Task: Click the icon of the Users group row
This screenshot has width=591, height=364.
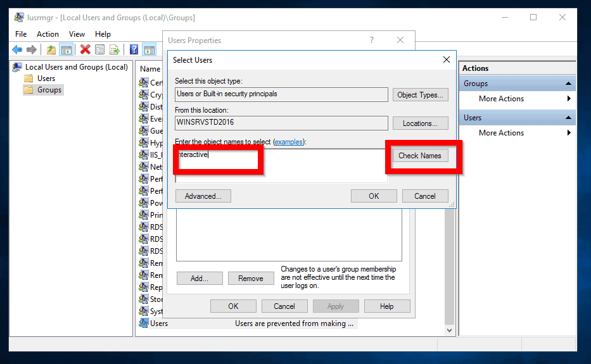Action: [x=144, y=323]
